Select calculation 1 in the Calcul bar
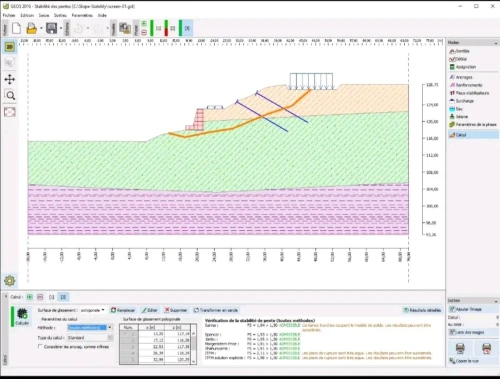This screenshot has height=379, width=500. tap(52, 297)
